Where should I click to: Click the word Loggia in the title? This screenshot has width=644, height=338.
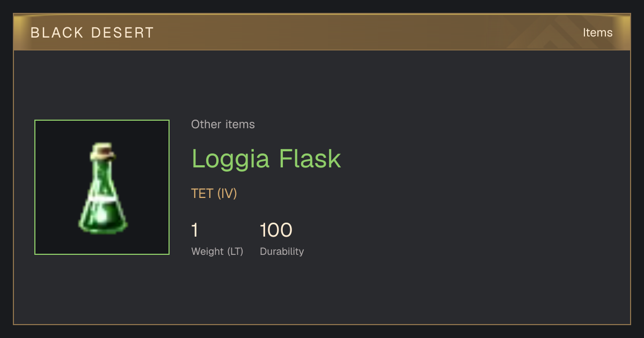231,159
